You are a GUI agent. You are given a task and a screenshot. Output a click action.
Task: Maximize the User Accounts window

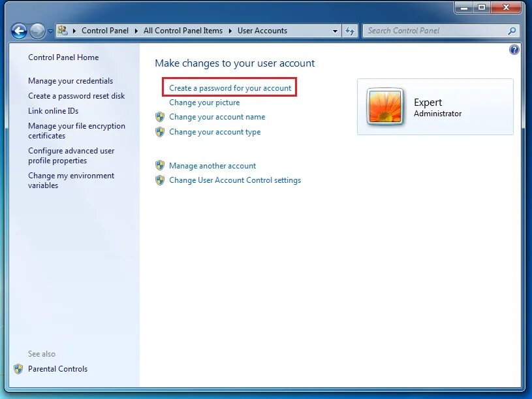point(482,7)
